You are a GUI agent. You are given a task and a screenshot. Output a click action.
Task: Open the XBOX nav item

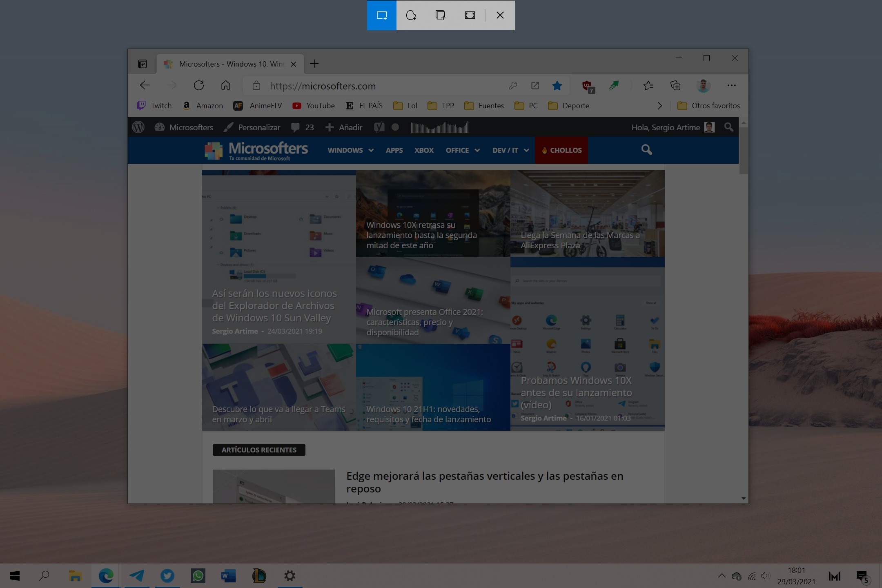click(x=424, y=150)
